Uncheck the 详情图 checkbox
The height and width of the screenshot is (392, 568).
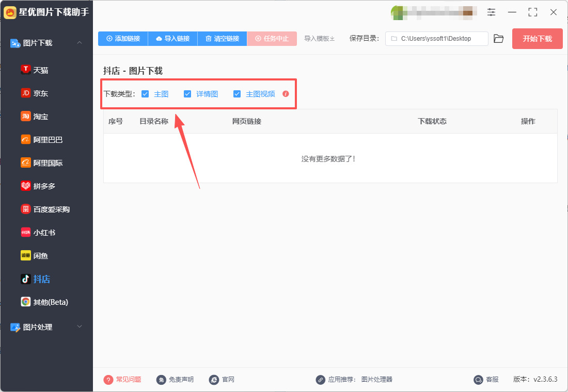(x=187, y=94)
